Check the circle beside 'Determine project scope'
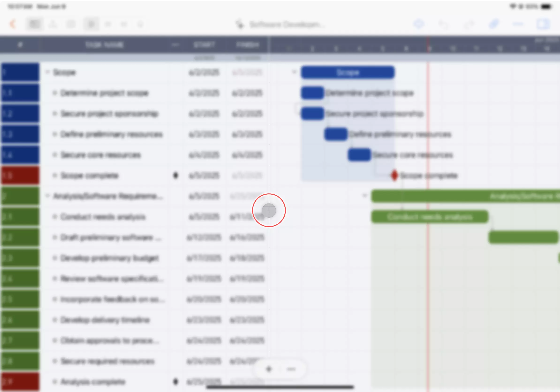 (x=55, y=93)
